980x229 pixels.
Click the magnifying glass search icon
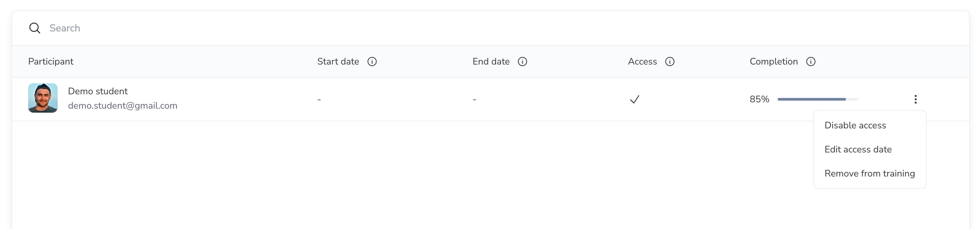pyautogui.click(x=34, y=28)
